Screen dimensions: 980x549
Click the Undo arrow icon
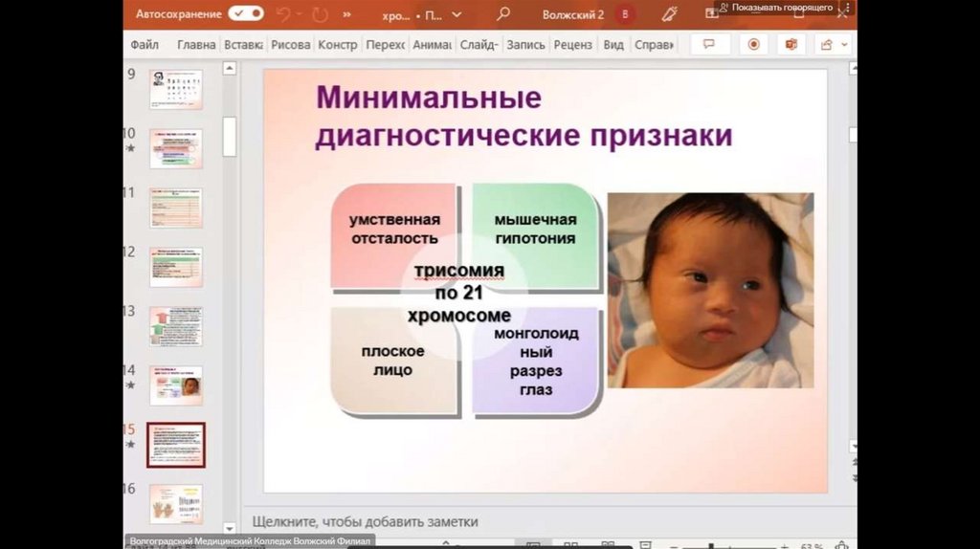[x=283, y=14]
